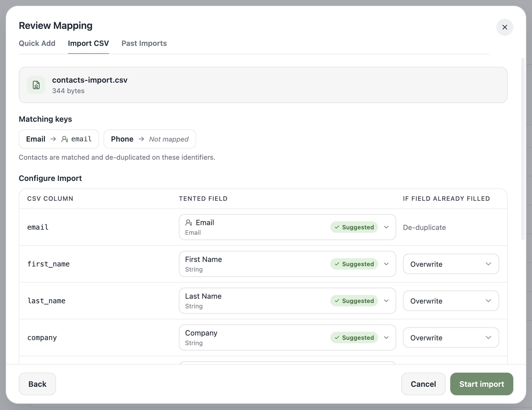
Task: Click the CSV file icon beside contacts-import.csv
Action: pos(36,85)
